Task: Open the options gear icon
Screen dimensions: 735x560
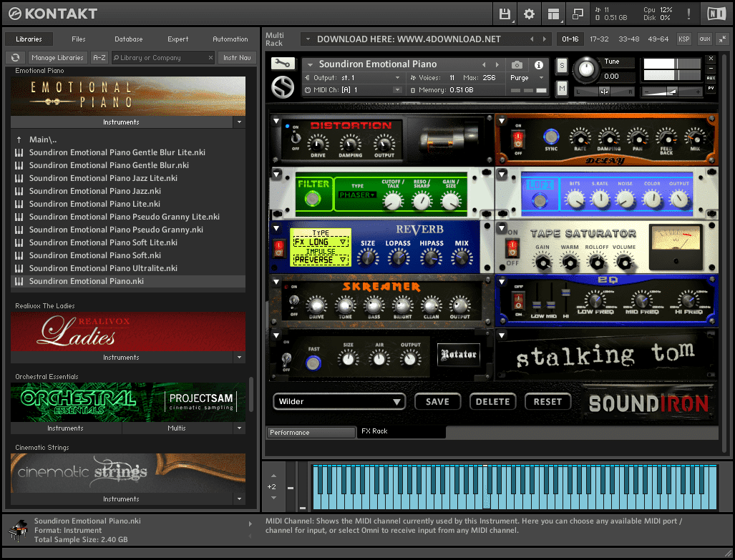Action: pos(529,14)
